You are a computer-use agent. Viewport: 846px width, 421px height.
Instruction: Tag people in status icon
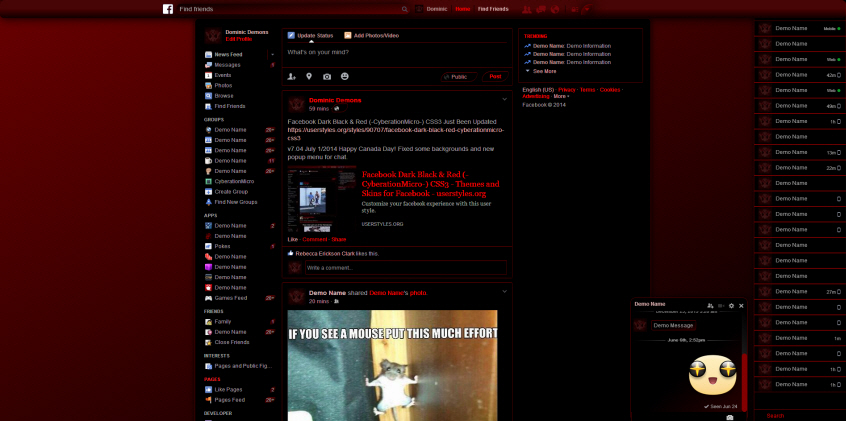[291, 77]
